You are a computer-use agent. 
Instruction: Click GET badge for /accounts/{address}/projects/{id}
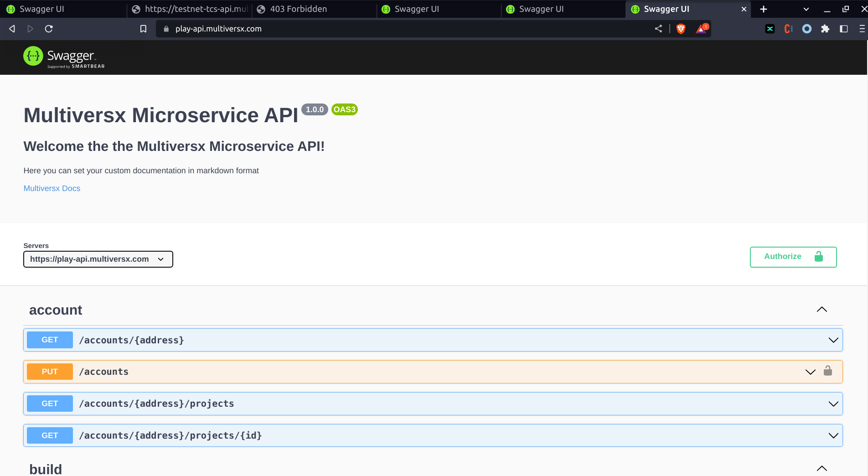[x=50, y=435]
